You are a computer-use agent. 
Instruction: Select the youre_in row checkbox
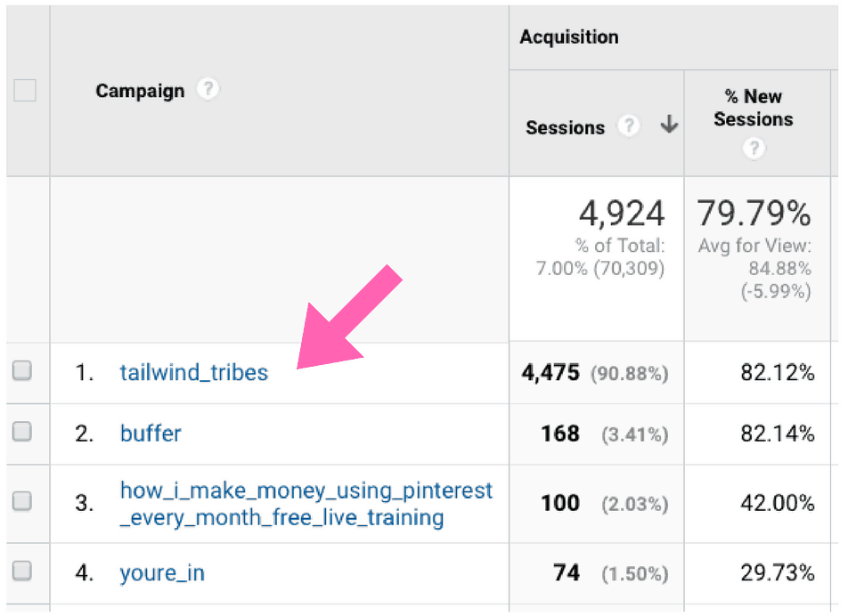click(x=22, y=570)
